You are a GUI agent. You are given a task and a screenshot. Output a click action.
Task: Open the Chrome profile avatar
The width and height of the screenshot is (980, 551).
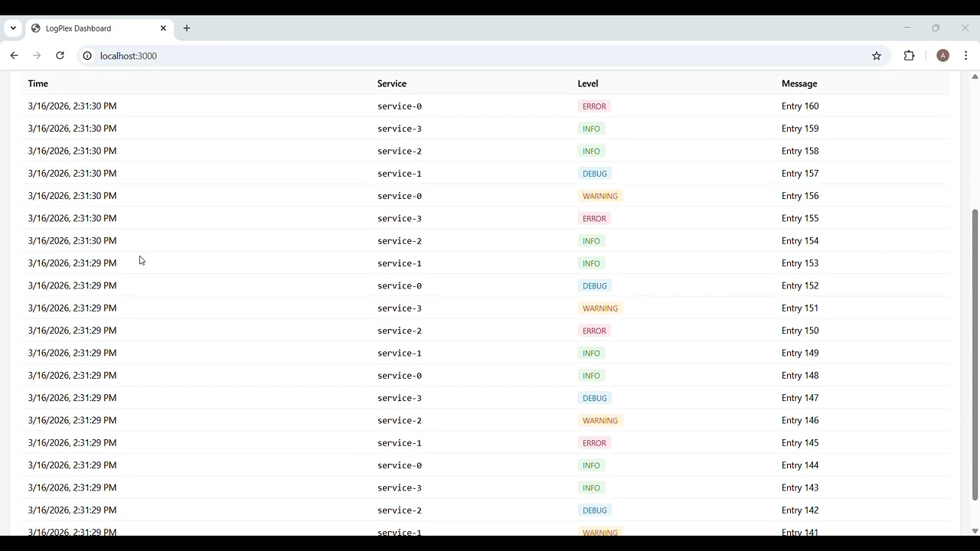point(943,56)
